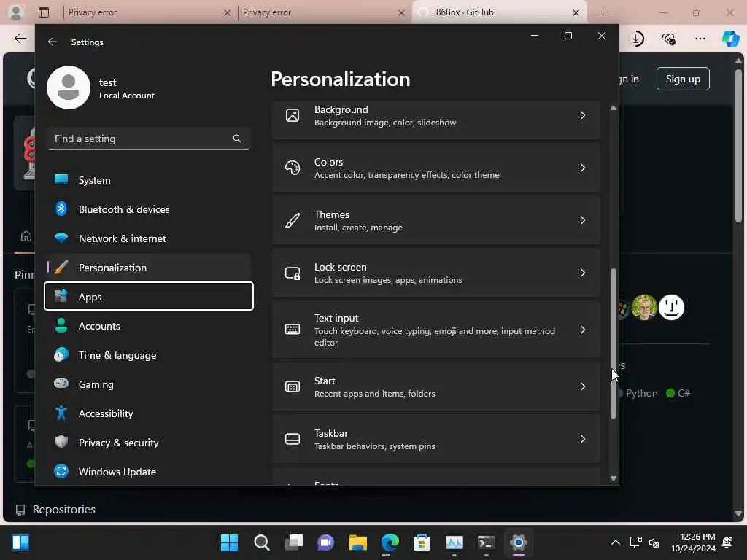Viewport: 747px width, 560px height.
Task: Click the Find a setting search box
Action: [149, 139]
